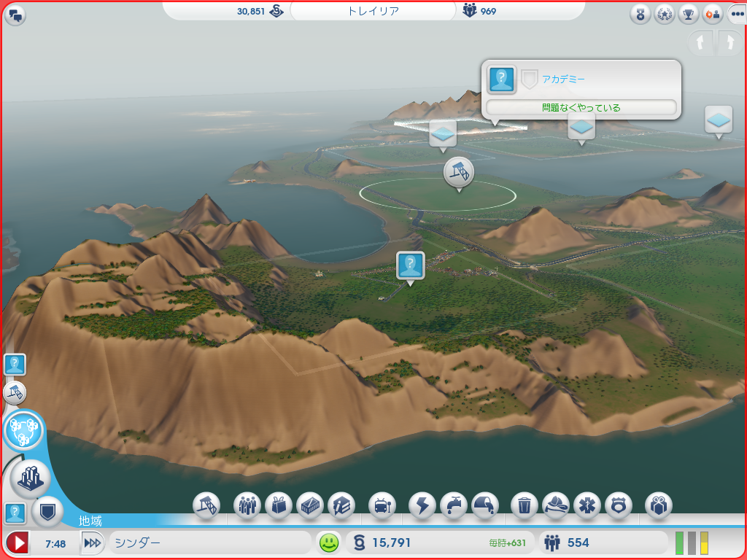This screenshot has height=560, width=747.
Task: Toggle the books education data layer
Action: [341, 505]
